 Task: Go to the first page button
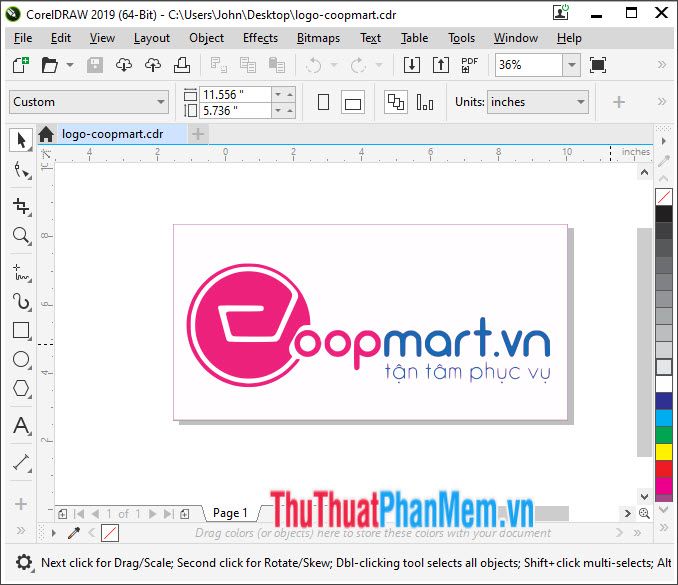79,514
